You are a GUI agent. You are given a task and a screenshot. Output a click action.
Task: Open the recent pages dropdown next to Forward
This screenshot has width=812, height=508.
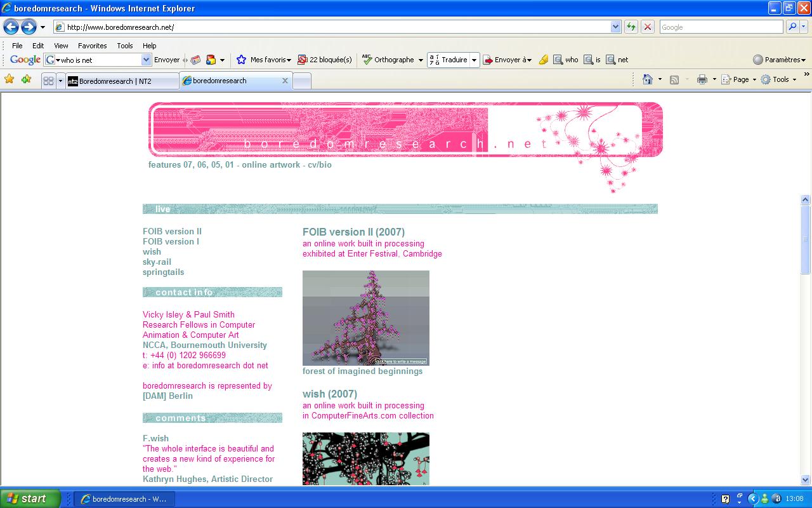[x=43, y=27]
